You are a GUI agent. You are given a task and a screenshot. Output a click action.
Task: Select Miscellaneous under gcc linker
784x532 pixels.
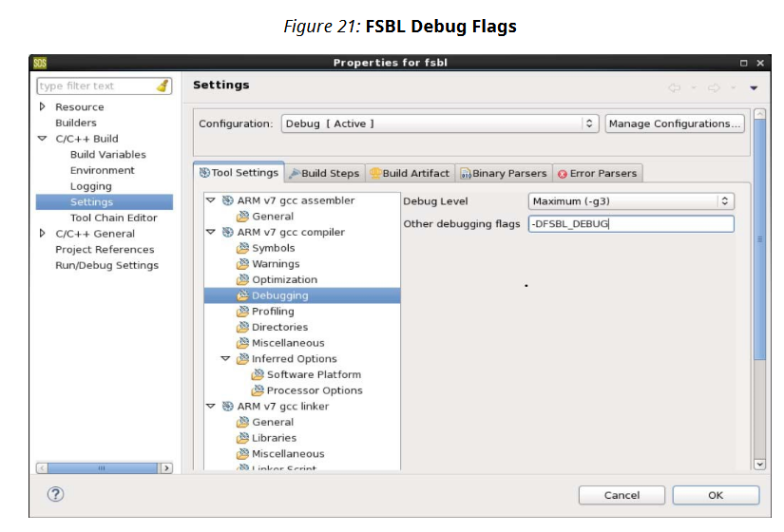tap(288, 453)
